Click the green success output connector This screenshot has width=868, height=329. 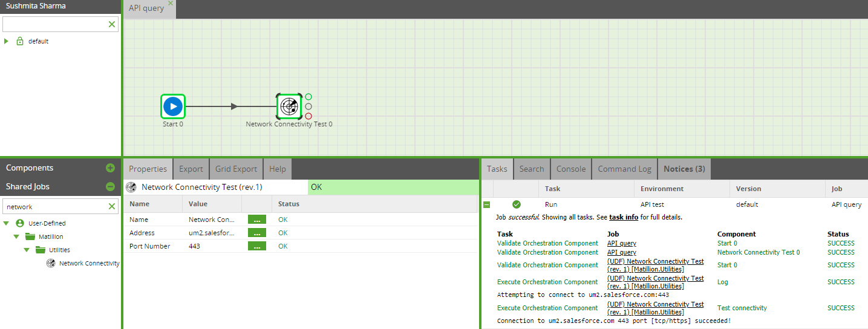(x=308, y=97)
